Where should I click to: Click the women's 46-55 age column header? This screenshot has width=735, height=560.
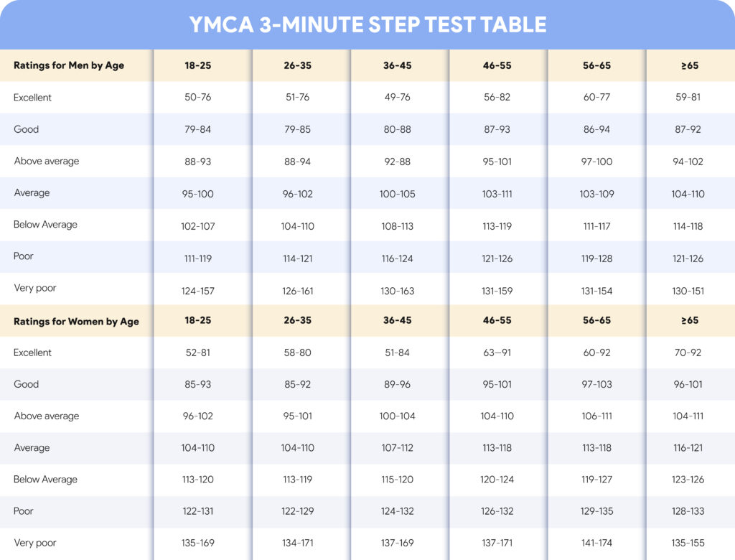coord(497,320)
